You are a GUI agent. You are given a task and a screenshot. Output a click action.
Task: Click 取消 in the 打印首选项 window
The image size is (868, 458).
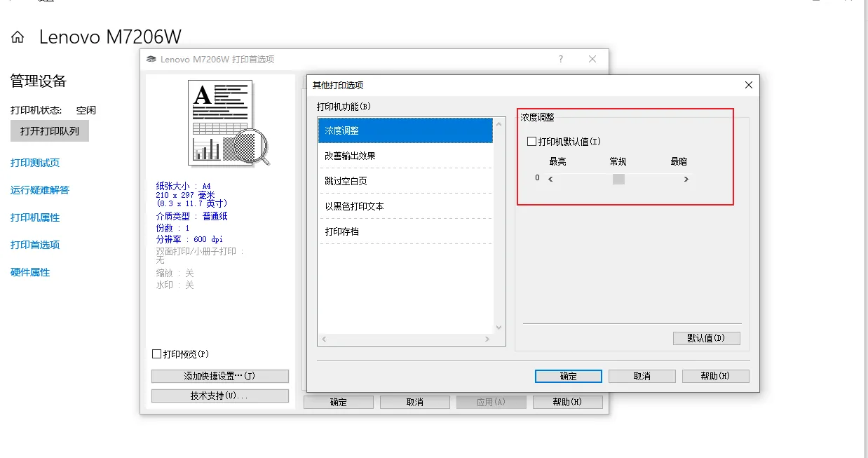(x=414, y=402)
